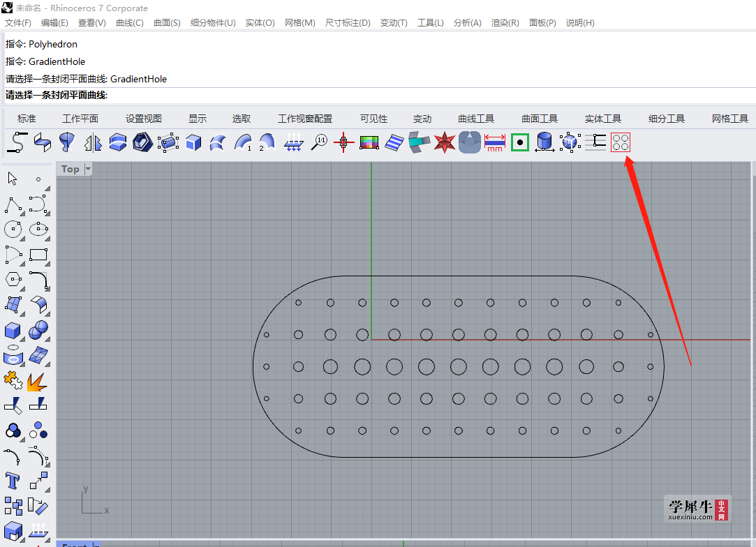Choose the Rectangle tool in sidebar
The width and height of the screenshot is (756, 547).
point(38,255)
